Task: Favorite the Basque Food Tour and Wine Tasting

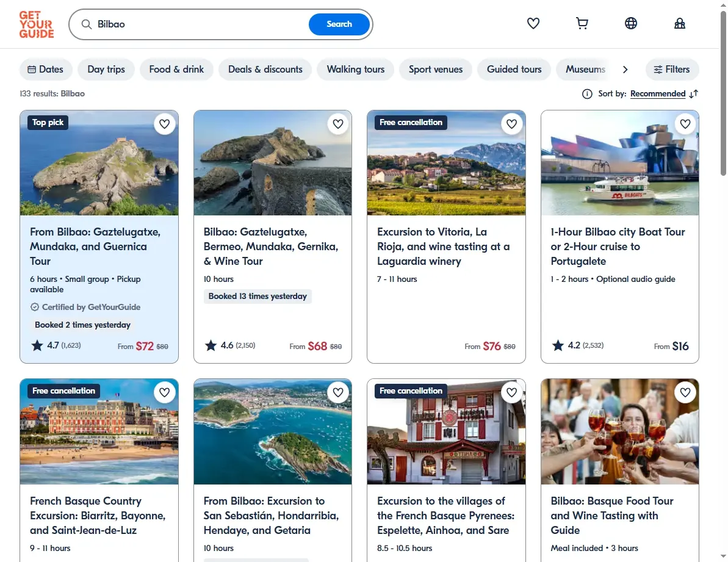Action: tap(685, 392)
